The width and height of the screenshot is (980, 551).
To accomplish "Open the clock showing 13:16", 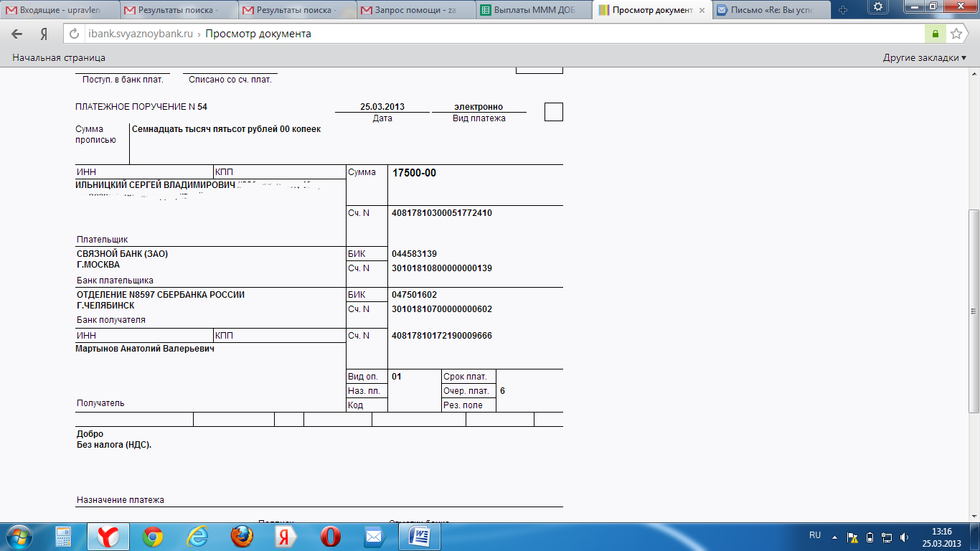I will 941,537.
